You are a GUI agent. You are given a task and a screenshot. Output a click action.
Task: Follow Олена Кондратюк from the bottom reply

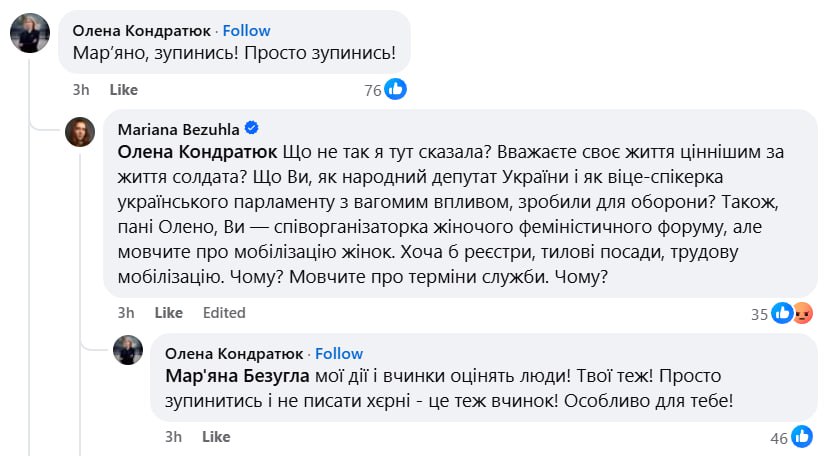click(339, 353)
